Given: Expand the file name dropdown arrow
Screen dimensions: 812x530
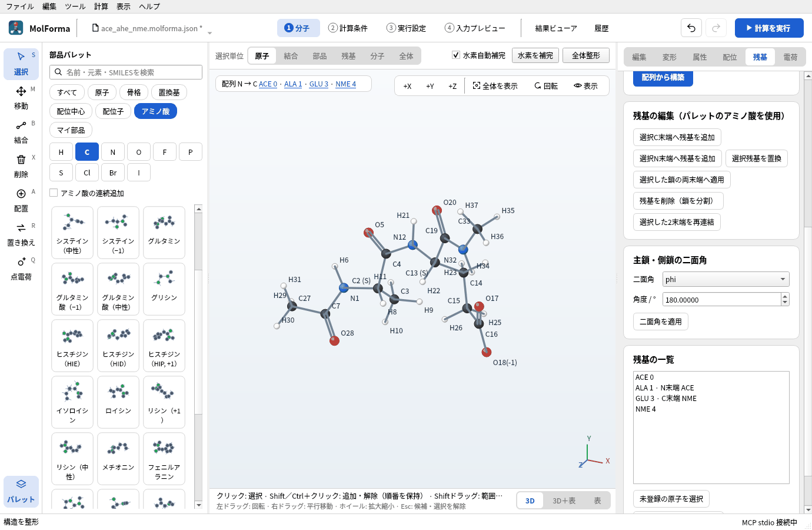Looking at the screenshot, I should click(x=209, y=33).
